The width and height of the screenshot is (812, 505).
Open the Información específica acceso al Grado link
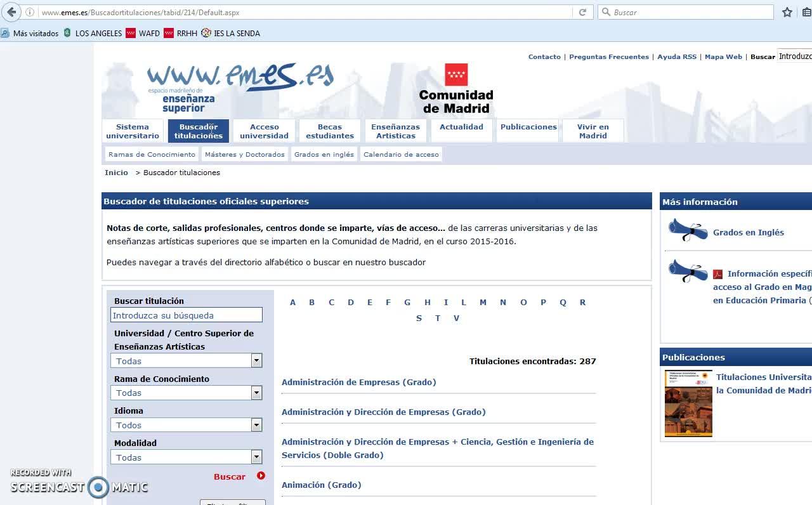point(763,287)
